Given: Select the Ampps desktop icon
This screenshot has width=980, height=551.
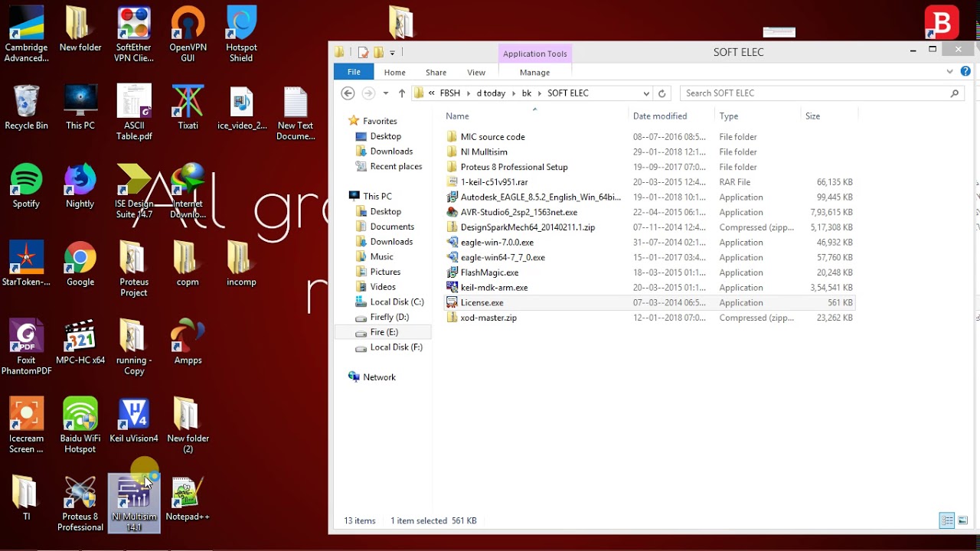Looking at the screenshot, I should click(x=188, y=342).
